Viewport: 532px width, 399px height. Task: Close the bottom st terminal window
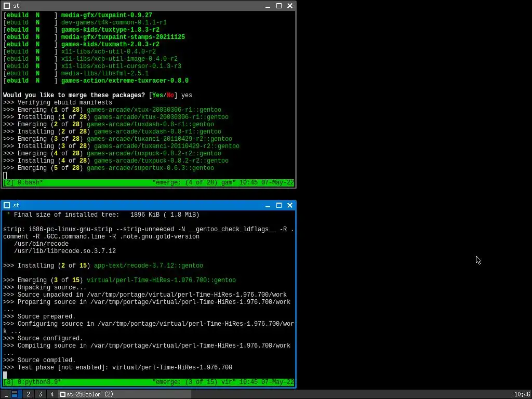coord(290,205)
